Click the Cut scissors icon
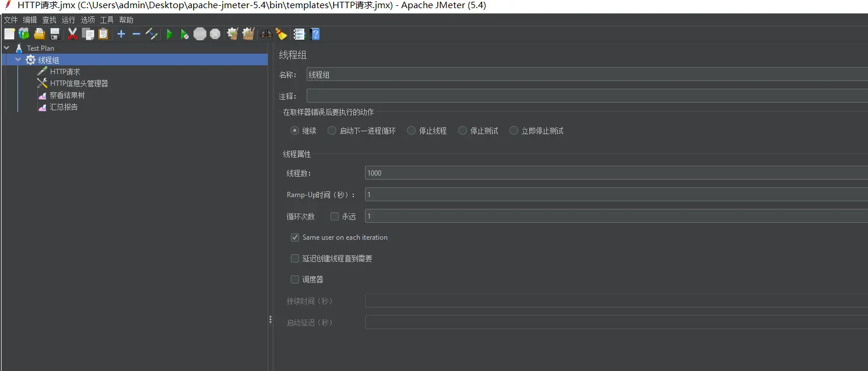Screen dimensions: 868x371 click(72, 34)
